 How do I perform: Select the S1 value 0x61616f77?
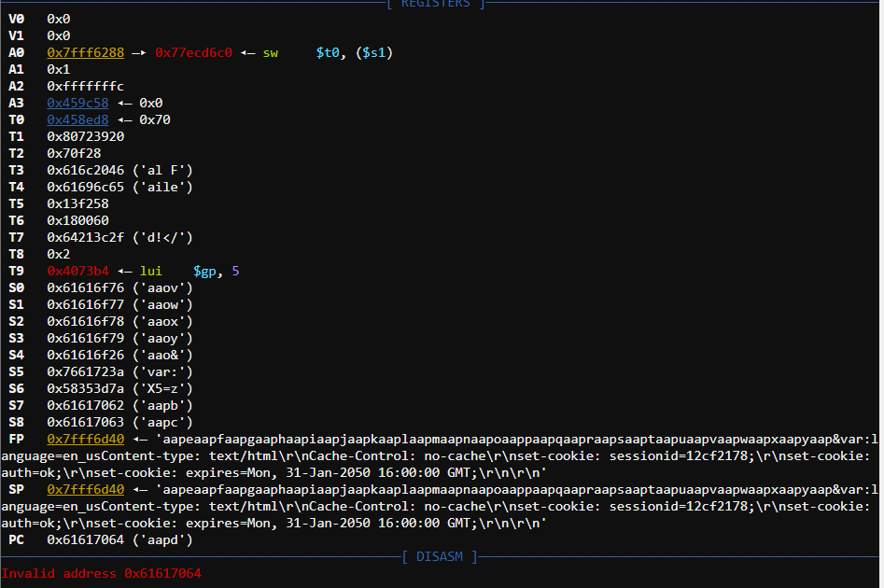coord(86,305)
